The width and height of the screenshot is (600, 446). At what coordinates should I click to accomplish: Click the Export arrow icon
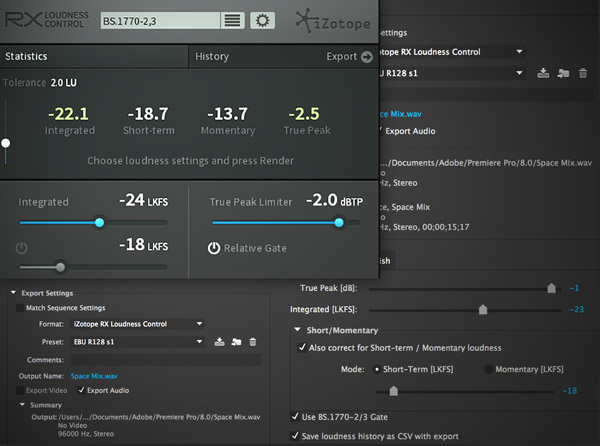(367, 57)
